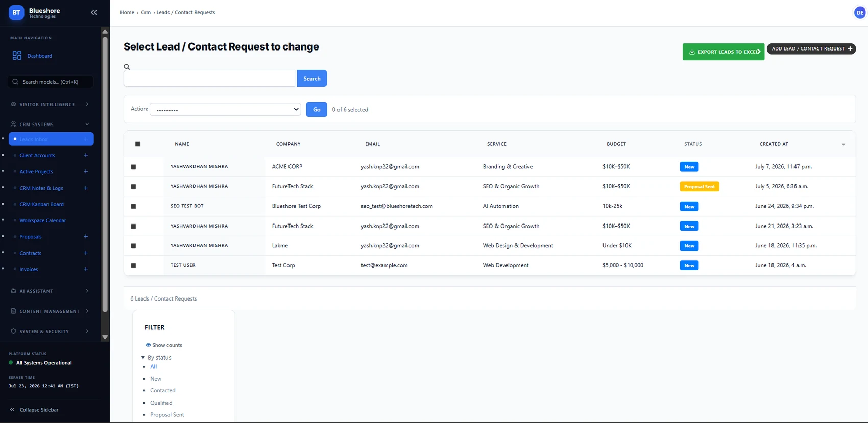Image resolution: width=868 pixels, height=423 pixels.
Task: Open the Dashboard grid icon
Action: click(x=17, y=56)
